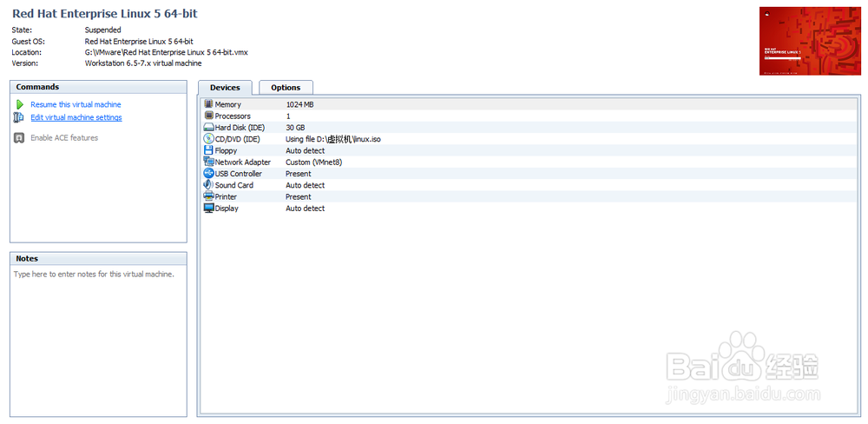
Task: Switch to the Options tab
Action: 286,88
